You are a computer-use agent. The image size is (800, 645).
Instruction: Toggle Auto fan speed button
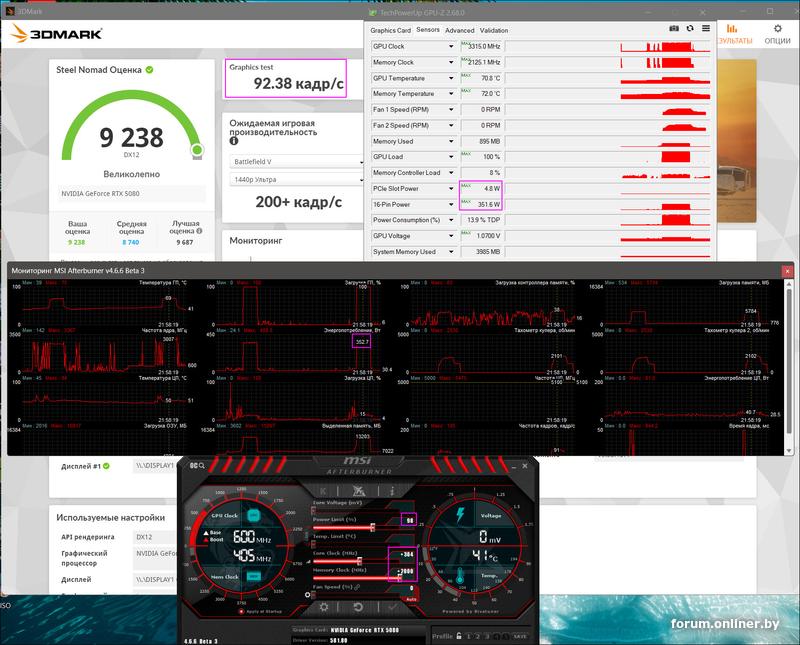[410, 598]
